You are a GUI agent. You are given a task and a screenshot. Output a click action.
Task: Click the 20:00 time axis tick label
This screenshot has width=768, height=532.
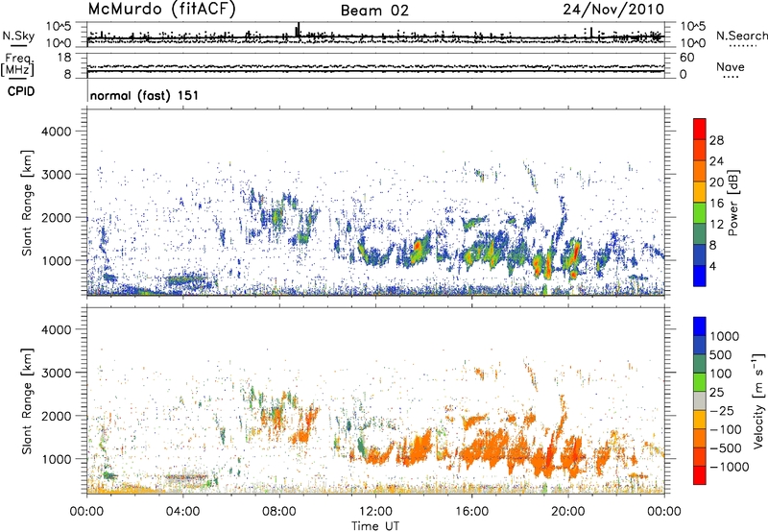coord(568,512)
